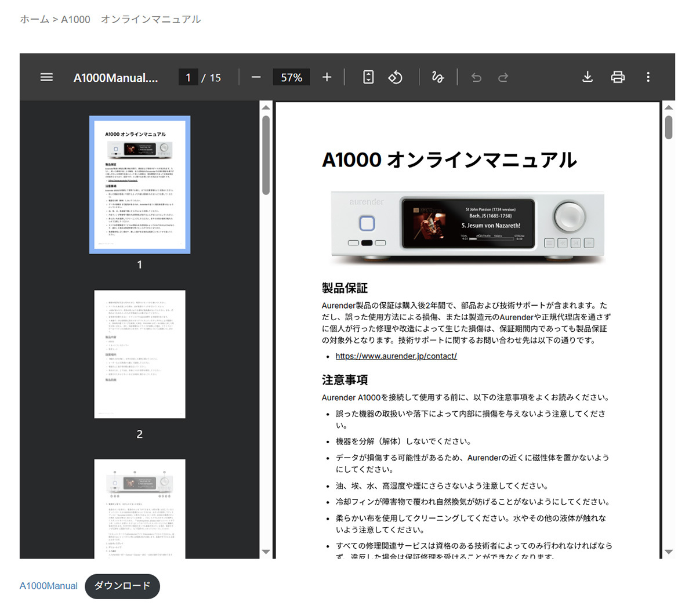Image resolution: width=696 pixels, height=616 pixels.
Task: Open the three-dot more actions menu
Action: pyautogui.click(x=648, y=77)
